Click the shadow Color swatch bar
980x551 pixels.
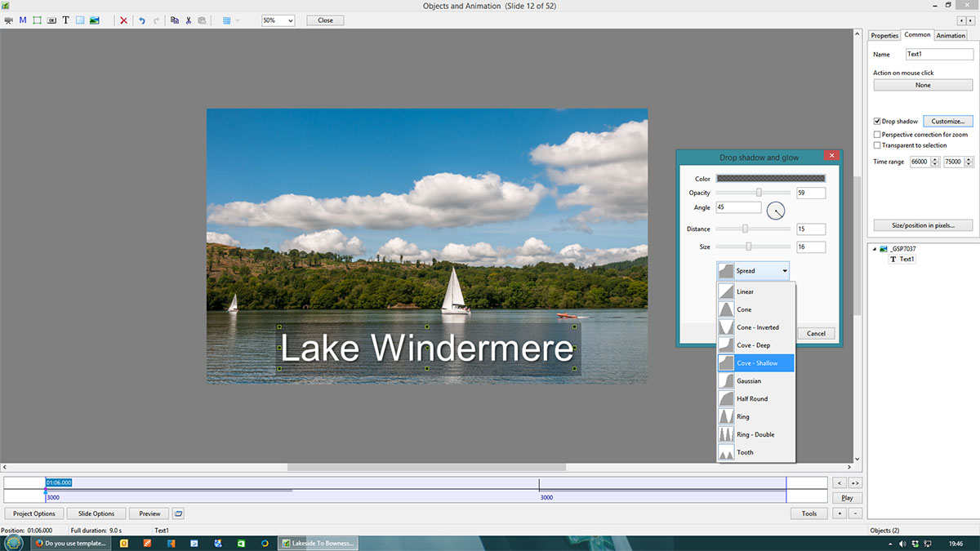point(770,179)
